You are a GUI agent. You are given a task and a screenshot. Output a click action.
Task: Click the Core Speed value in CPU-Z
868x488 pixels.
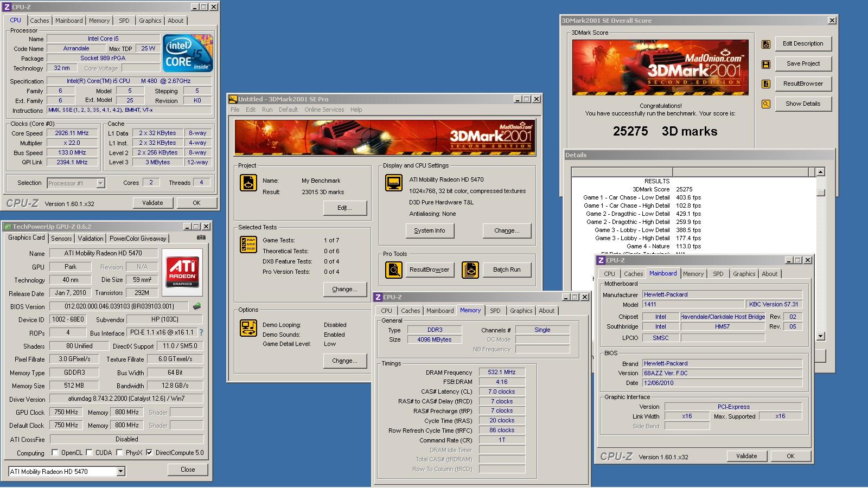tap(72, 133)
